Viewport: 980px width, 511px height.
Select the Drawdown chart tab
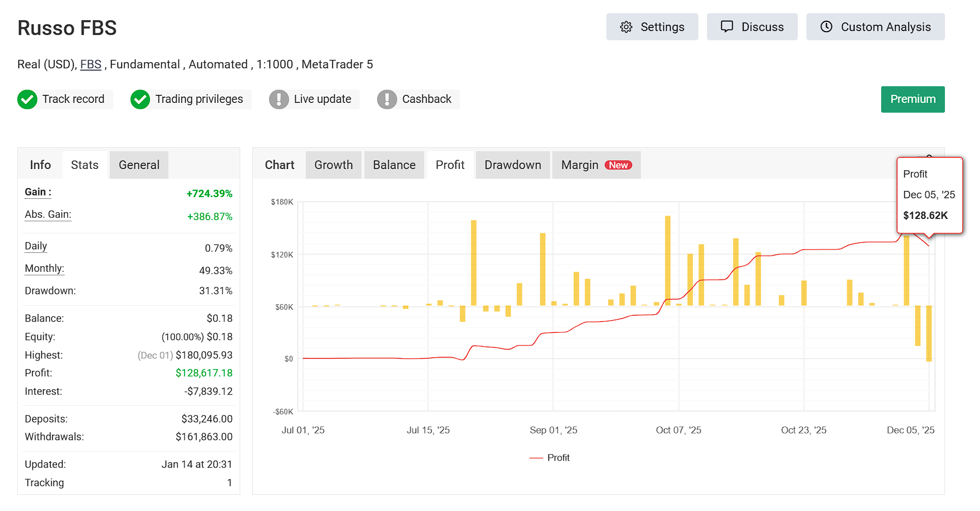point(512,165)
